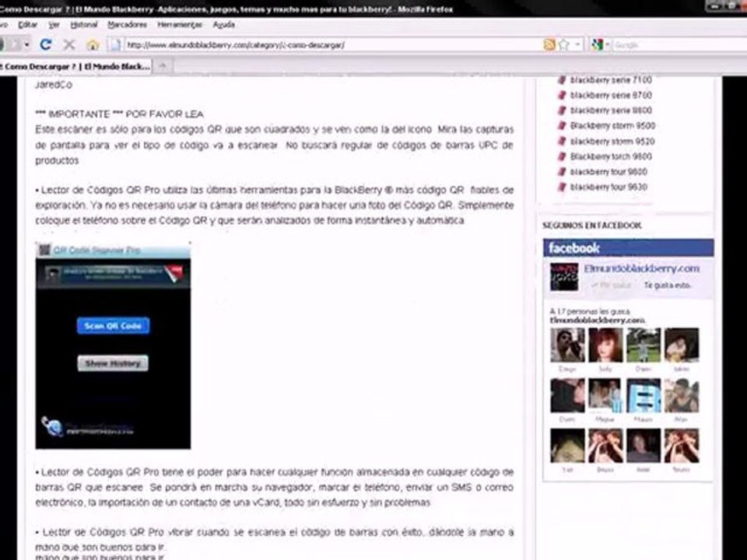Screen dimensions: 747x560
Task: Go to the Firefox Home page icon
Action: coord(93,45)
